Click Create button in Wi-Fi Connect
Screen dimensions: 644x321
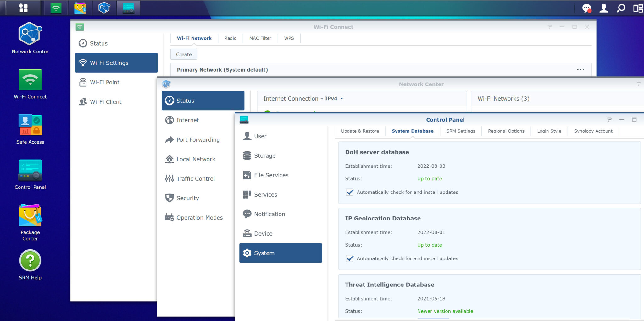[184, 54]
